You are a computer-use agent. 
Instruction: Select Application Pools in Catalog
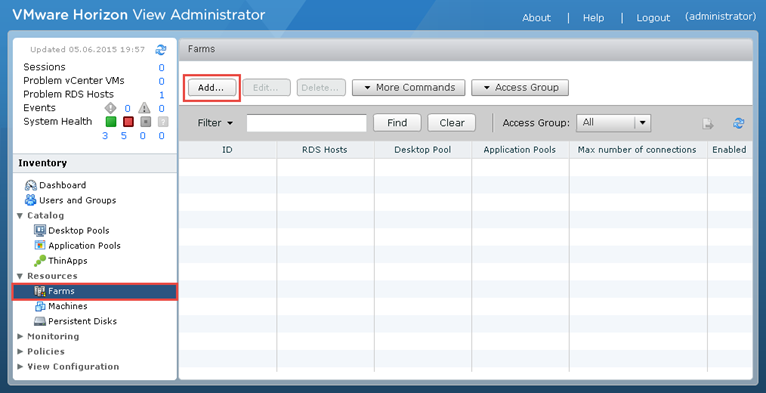coord(84,246)
